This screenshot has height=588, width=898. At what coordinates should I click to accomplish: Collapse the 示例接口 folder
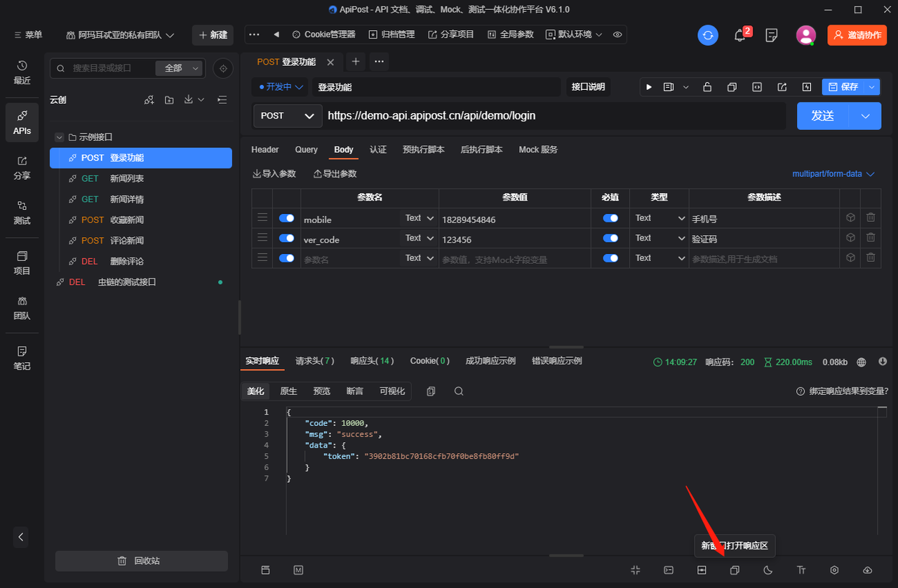60,138
